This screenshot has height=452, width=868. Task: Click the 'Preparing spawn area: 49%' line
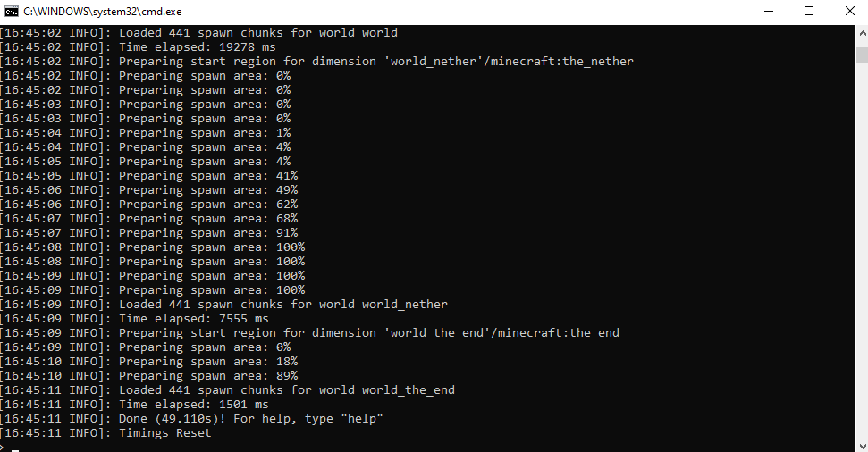[149, 189]
